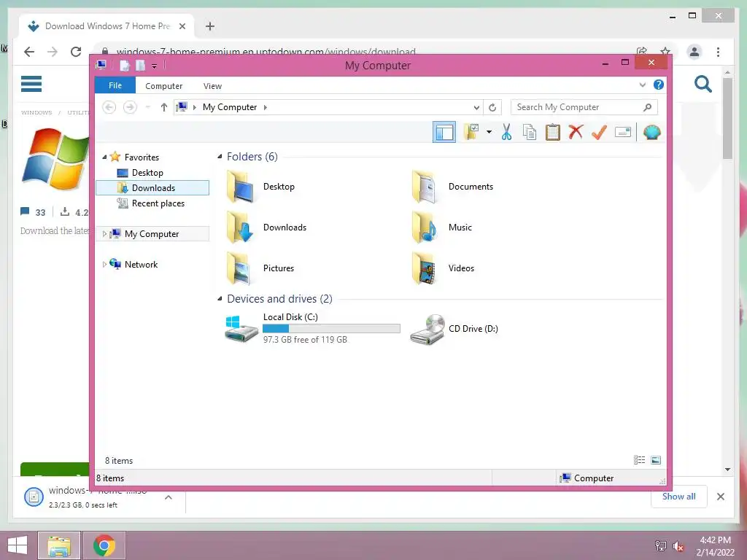
Task: Click the Paste clipboard icon
Action: coord(553,132)
